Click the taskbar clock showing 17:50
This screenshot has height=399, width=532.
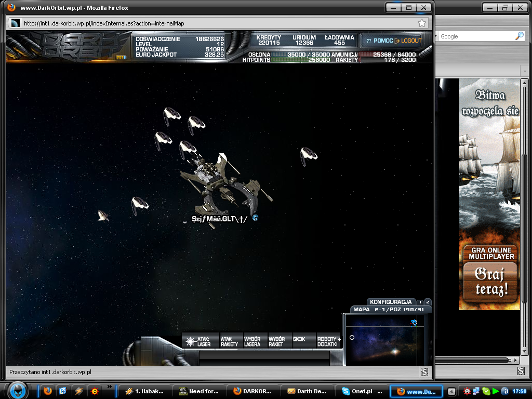(519, 391)
